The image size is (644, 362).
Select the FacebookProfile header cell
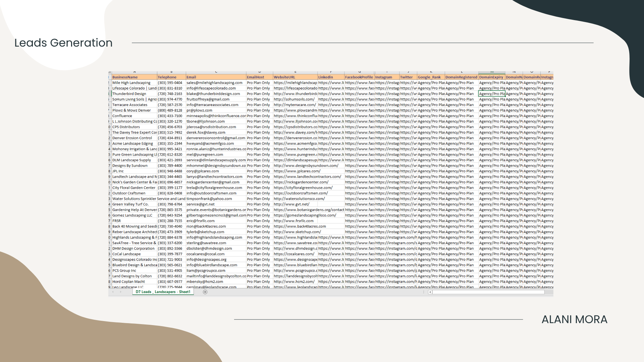click(x=359, y=77)
